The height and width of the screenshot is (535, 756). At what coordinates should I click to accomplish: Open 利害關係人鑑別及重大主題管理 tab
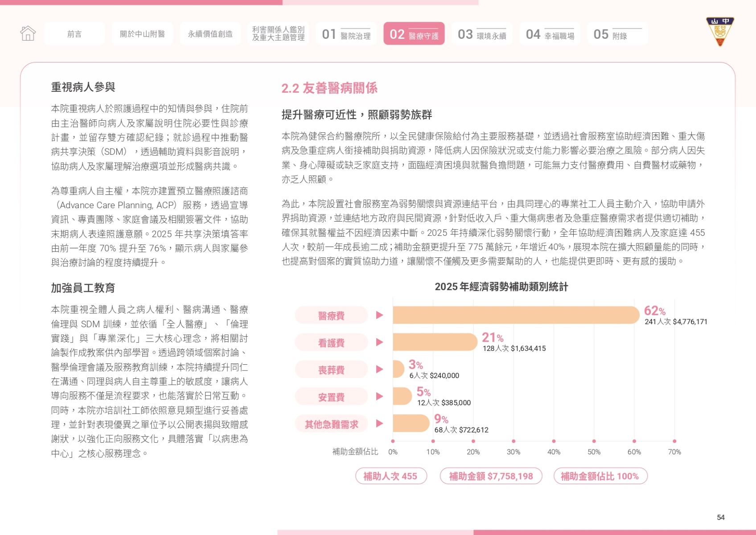[278, 34]
